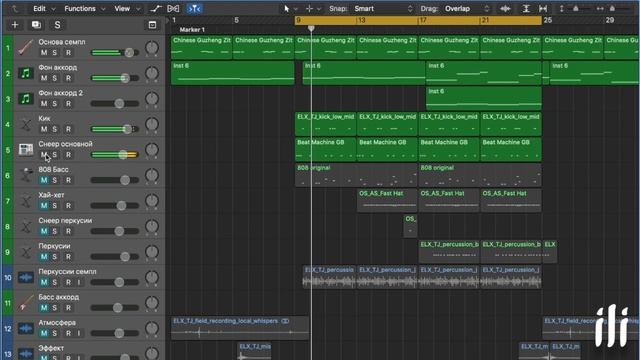Select track name Снеер перкусии

click(65, 220)
